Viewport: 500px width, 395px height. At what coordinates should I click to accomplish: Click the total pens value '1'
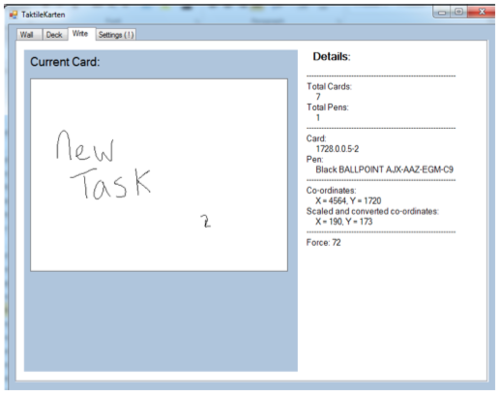tap(318, 118)
